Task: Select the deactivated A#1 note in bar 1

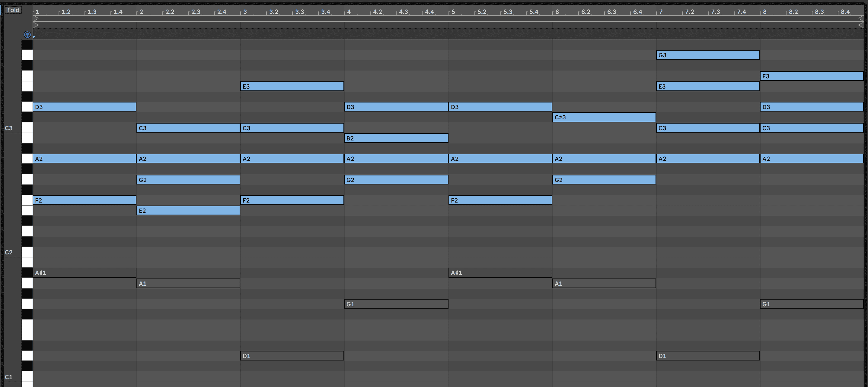Action: pos(84,272)
